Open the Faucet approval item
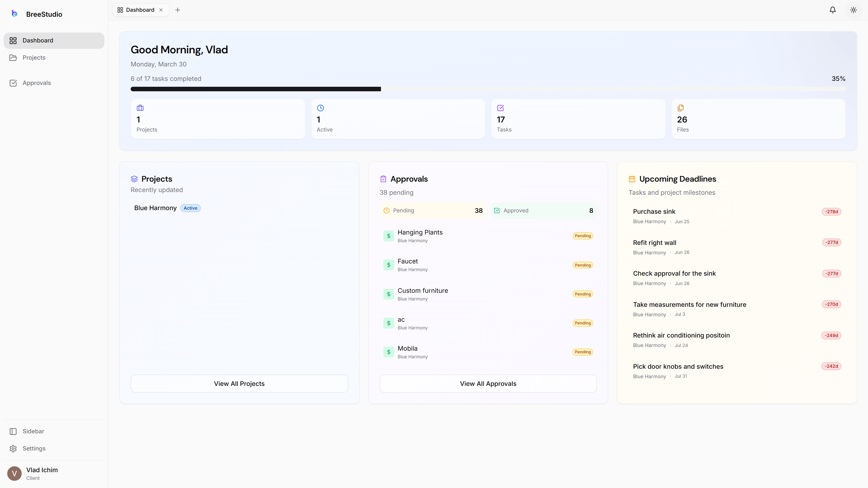Screen dimensions: 868x488 pyautogui.click(x=488, y=265)
